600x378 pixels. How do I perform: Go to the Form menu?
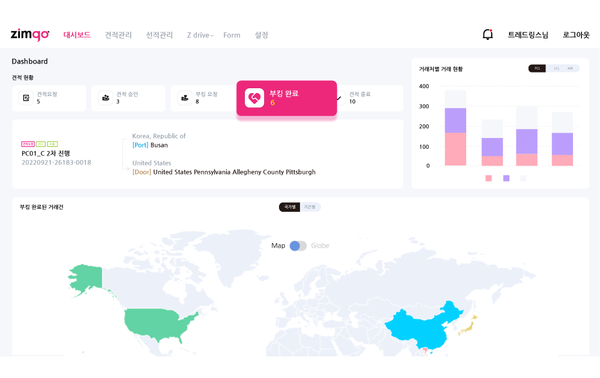232,35
